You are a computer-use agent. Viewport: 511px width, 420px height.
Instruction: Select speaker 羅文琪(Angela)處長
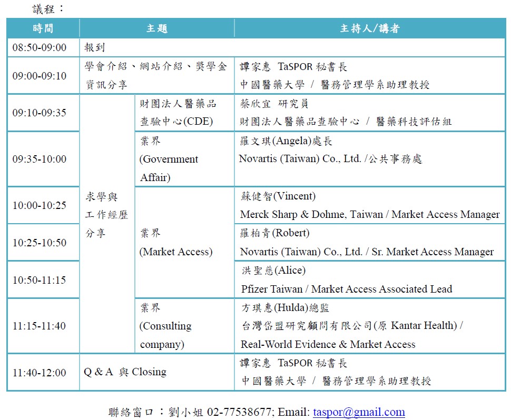[286, 141]
